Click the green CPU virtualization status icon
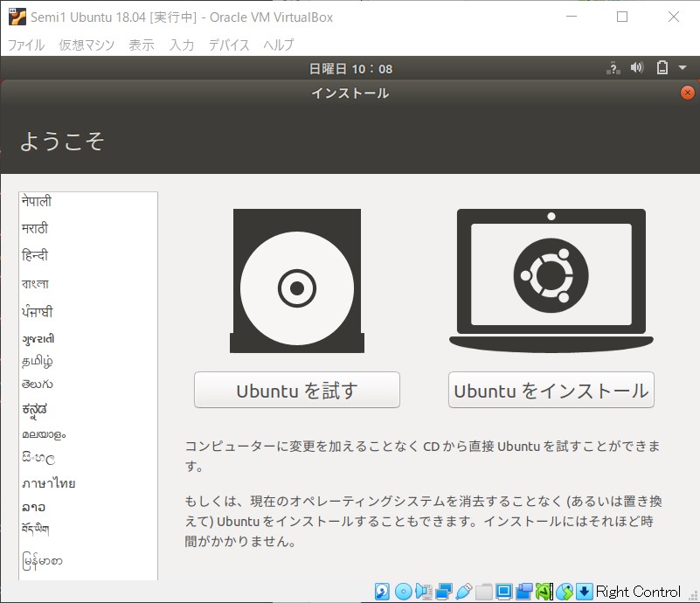Viewport: 700px width, 603px height. tap(544, 592)
